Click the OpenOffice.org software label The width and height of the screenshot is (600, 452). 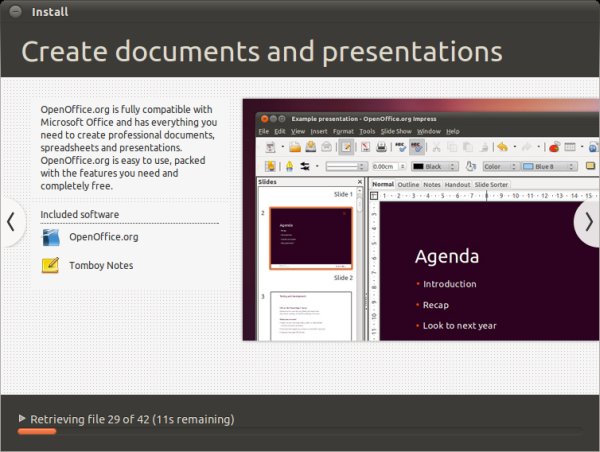pyautogui.click(x=103, y=237)
